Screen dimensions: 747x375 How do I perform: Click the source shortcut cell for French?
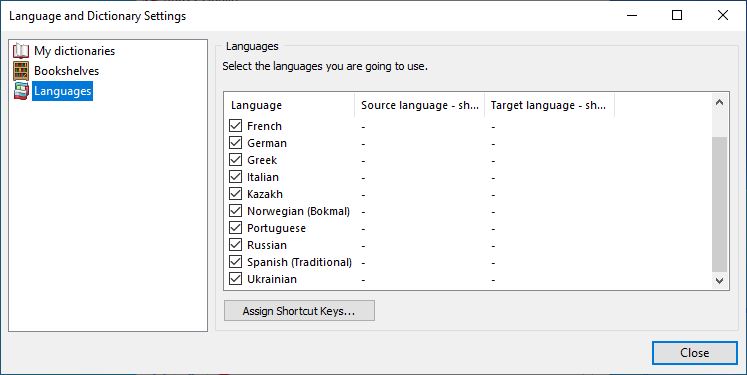[x=420, y=126]
